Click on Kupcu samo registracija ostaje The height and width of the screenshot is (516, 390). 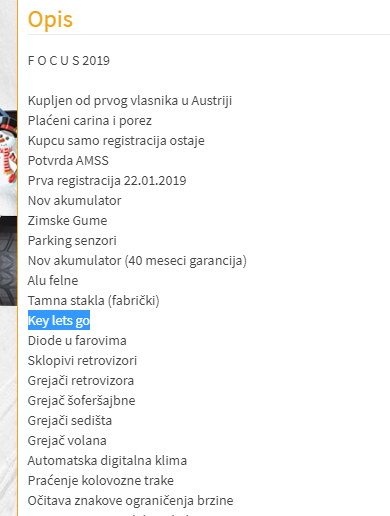[x=116, y=141]
